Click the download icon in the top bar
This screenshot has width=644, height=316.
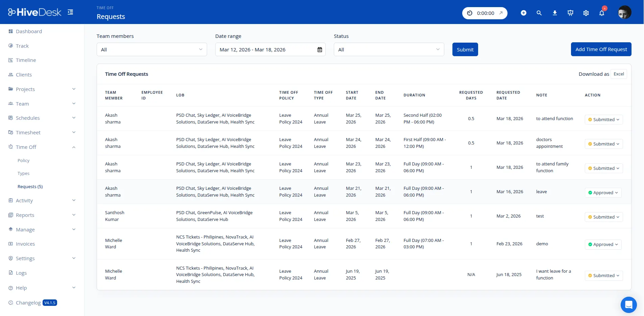[554, 13]
